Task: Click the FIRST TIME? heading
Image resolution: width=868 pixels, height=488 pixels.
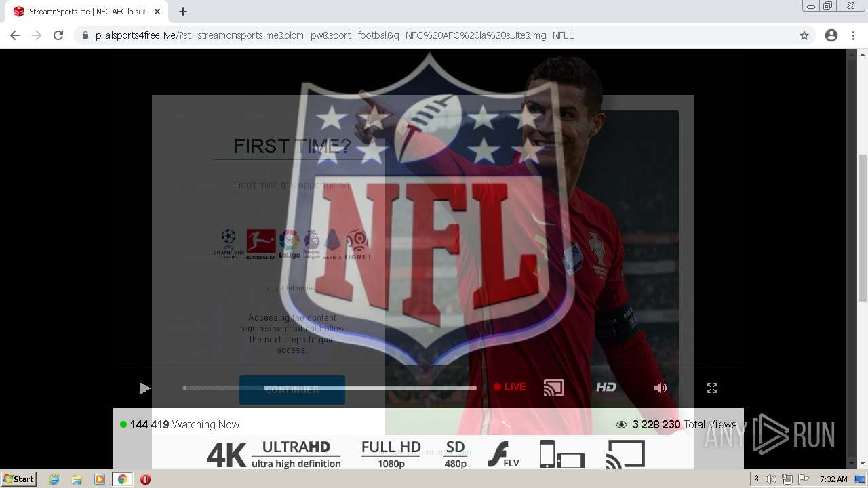Action: 292,146
